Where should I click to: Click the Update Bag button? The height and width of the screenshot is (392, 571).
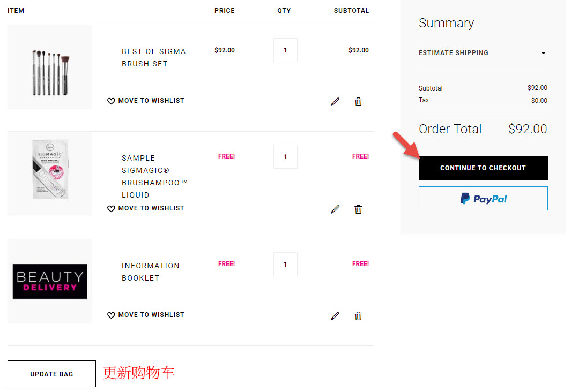(51, 374)
